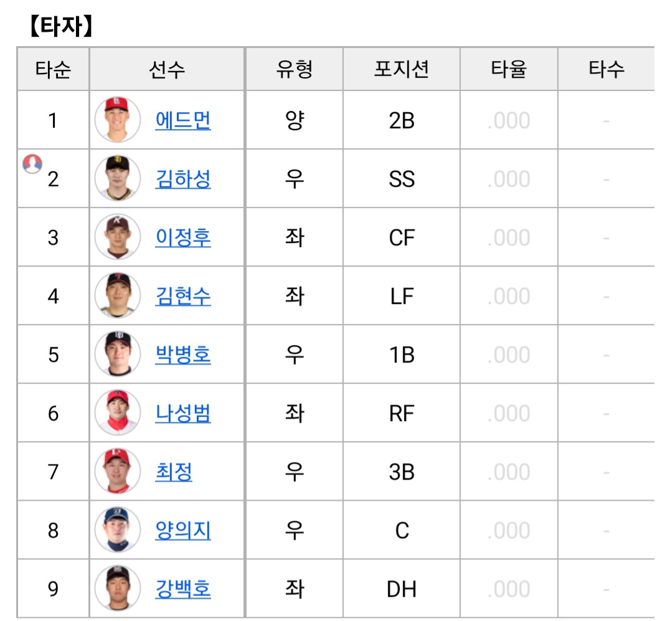
Task: Click 김현수's profile photo
Action: click(118, 295)
